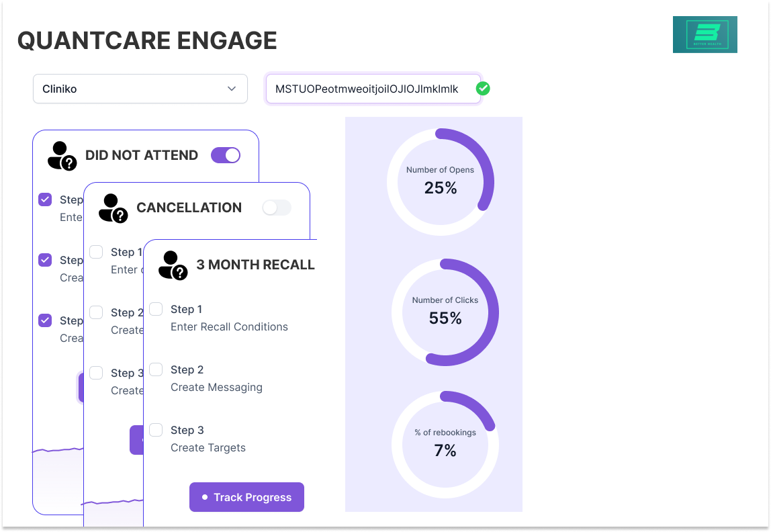This screenshot has height=532, width=771.
Task: Check Step 3 Create Targets checkbox
Action: coord(156,430)
